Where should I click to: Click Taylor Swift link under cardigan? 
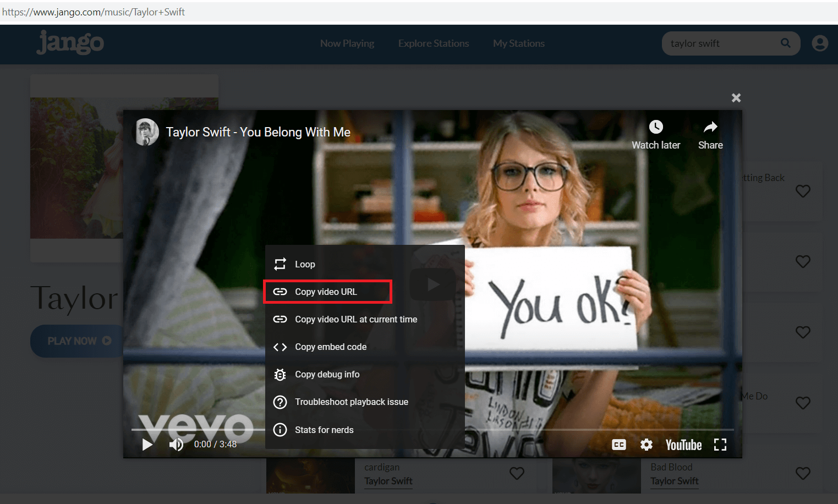388,481
